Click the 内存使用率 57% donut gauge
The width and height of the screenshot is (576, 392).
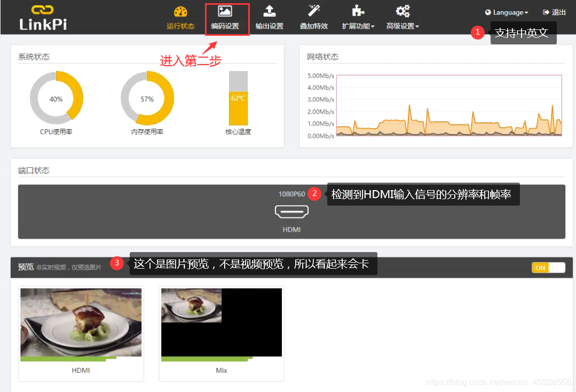(147, 98)
